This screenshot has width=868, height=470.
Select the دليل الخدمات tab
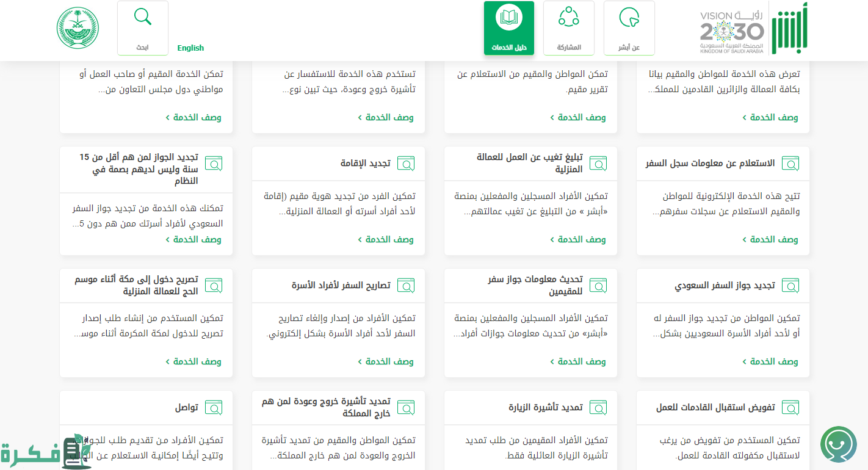click(x=508, y=28)
